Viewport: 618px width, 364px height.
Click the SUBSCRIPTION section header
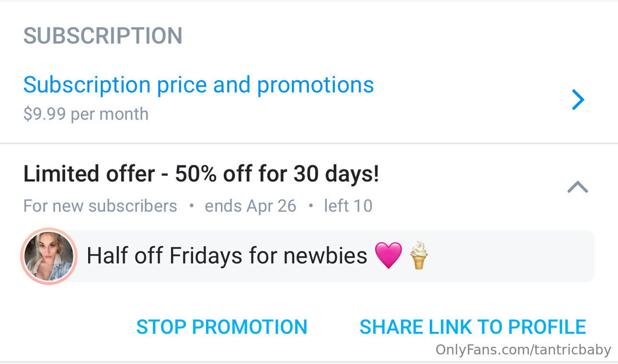click(x=102, y=35)
